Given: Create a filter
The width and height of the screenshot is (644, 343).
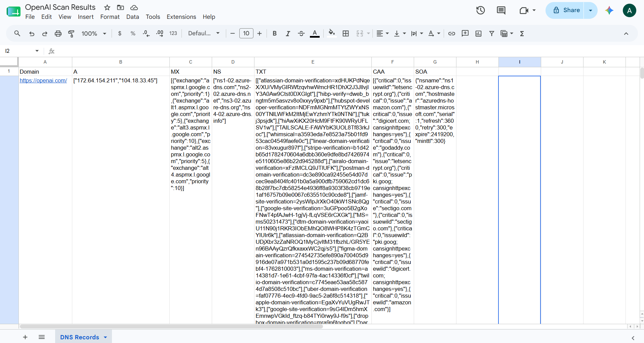Looking at the screenshot, I should pos(492,33).
